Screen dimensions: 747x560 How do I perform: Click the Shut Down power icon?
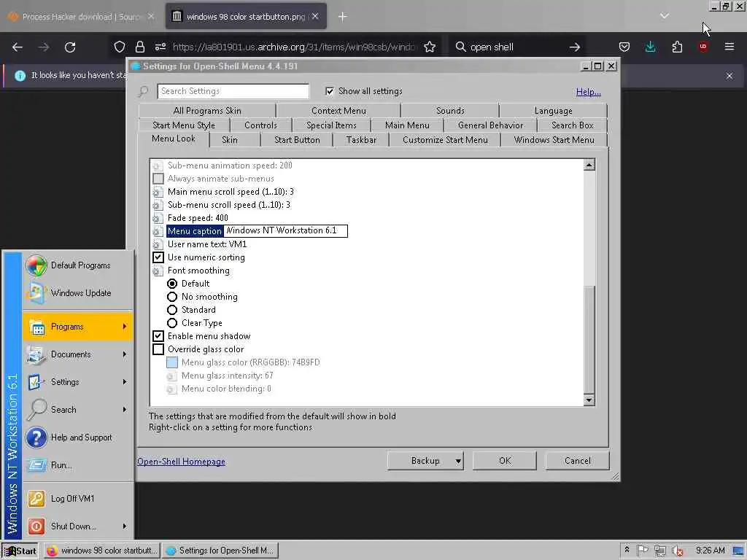36,526
